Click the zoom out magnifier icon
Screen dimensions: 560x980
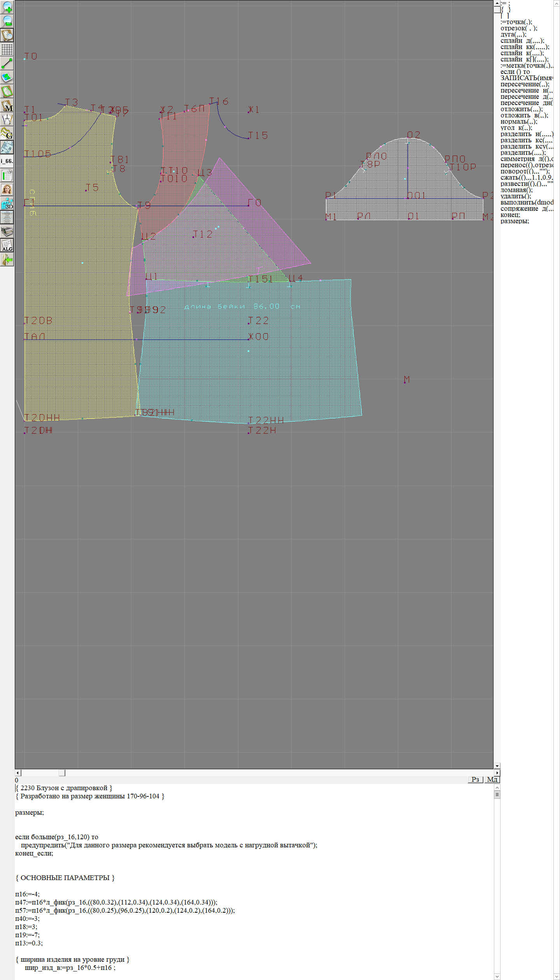pos(7,21)
